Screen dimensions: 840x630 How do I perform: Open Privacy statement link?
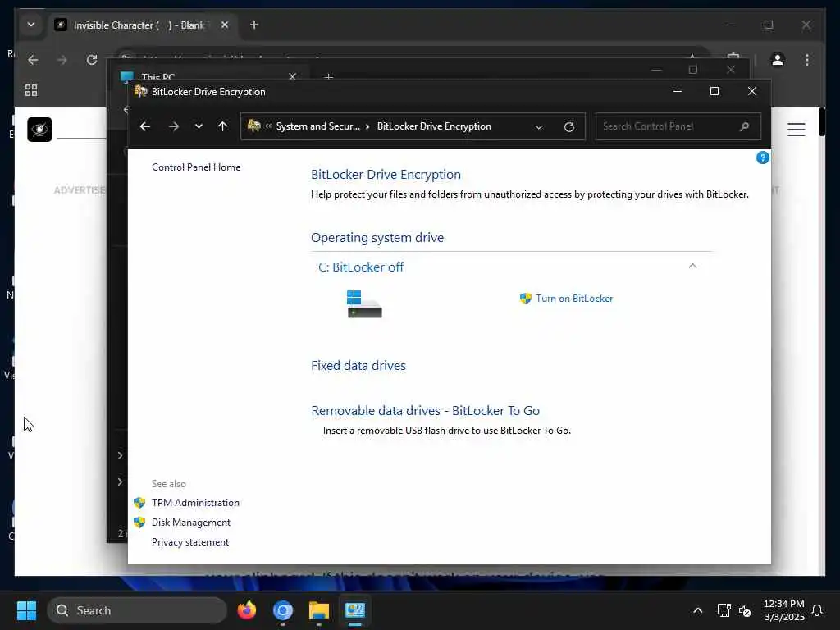point(190,542)
